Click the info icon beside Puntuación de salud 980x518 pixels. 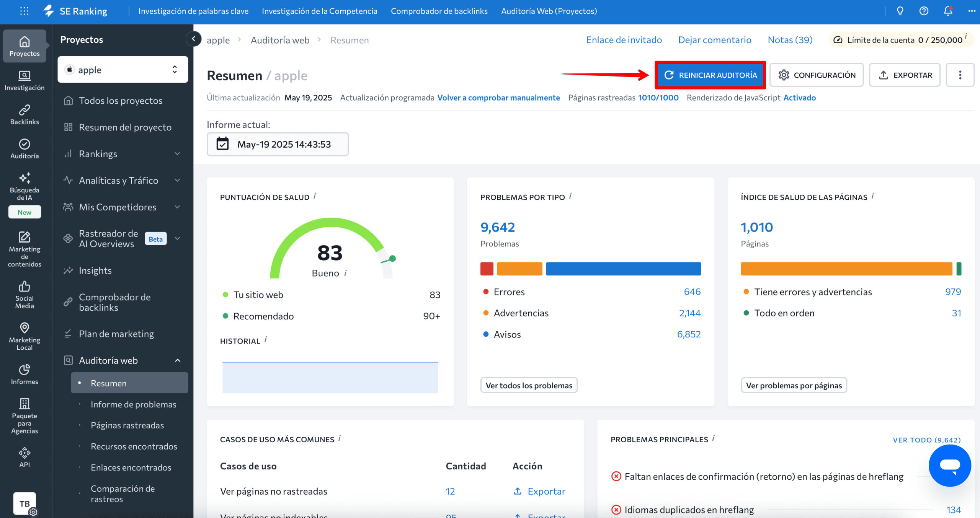315,196
